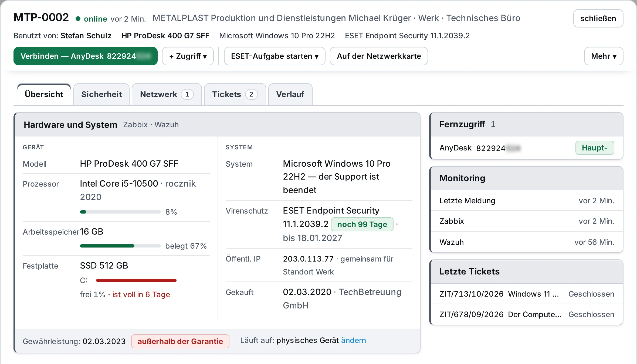Image resolution: width=637 pixels, height=364 pixels.
Task: Click the Tickets tab count badge 2
Action: (x=251, y=94)
